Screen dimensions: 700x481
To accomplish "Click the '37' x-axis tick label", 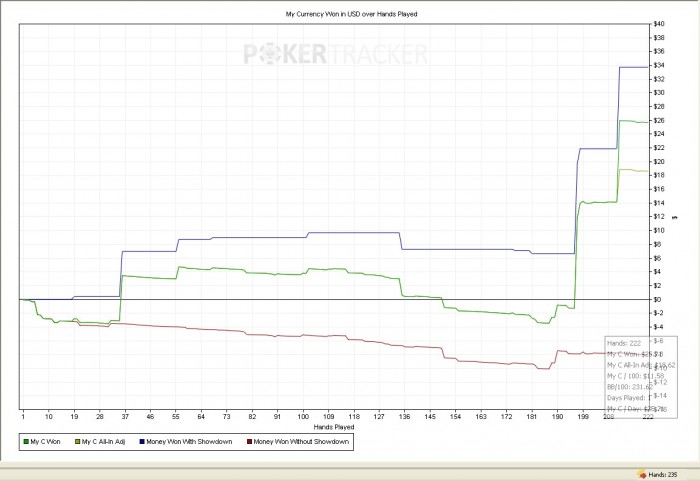I will [125, 416].
